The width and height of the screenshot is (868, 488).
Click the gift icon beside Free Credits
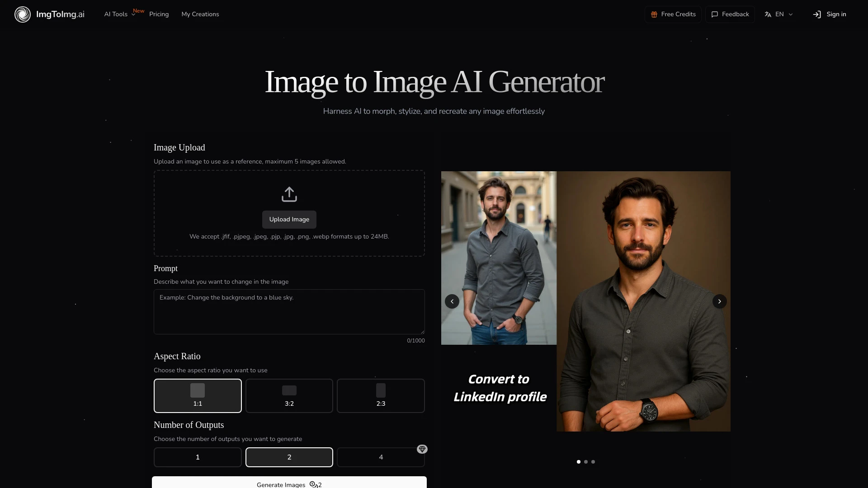[x=654, y=14]
